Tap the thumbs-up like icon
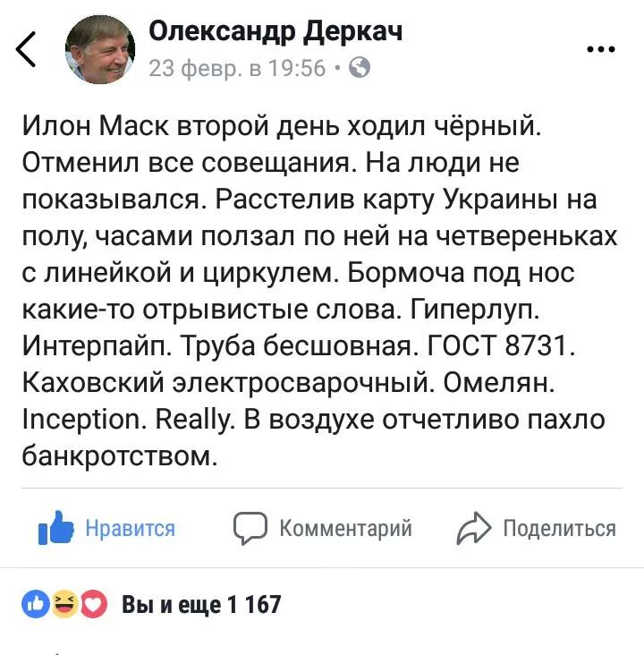The width and height of the screenshot is (644, 655). pyautogui.click(x=55, y=528)
